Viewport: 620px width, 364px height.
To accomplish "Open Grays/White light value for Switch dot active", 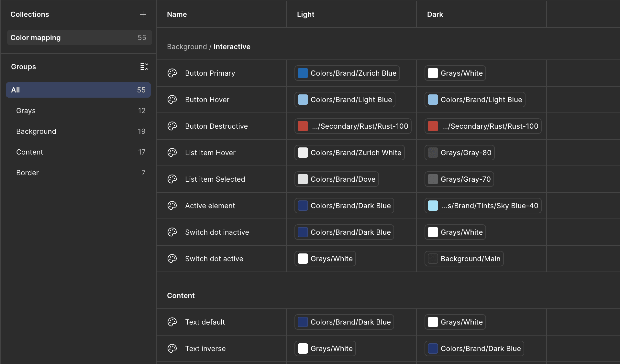I will pyautogui.click(x=325, y=259).
